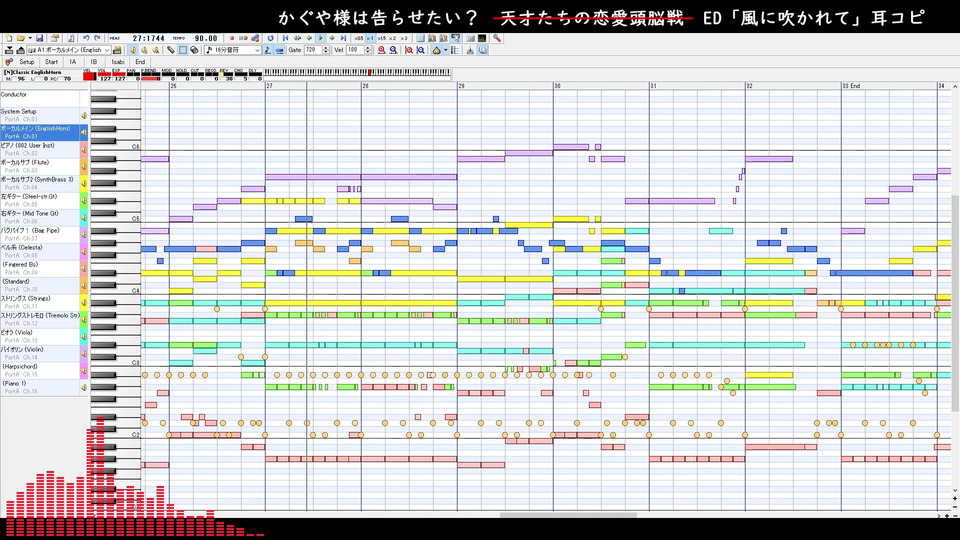Select the バイオリン (Violin) track
Screen dimensions: 960x540
(x=40, y=353)
